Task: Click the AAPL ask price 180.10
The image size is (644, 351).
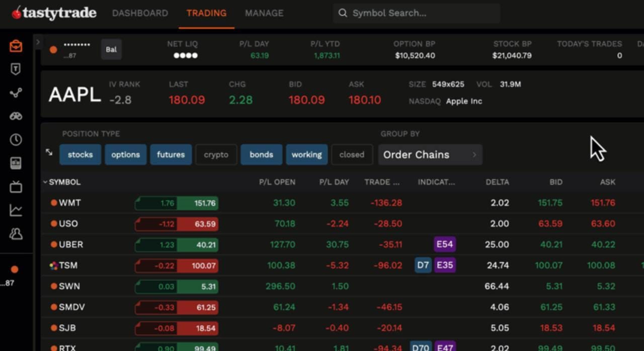Action: point(365,100)
